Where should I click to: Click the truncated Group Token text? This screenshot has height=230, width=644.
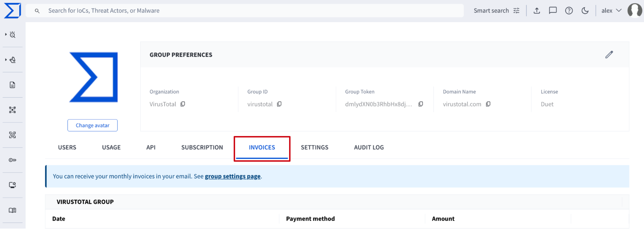(379, 104)
